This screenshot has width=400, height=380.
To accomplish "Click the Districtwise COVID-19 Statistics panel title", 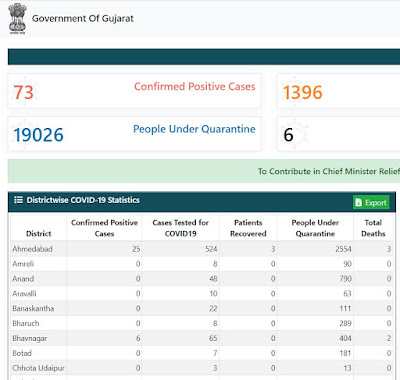I will pos(83,200).
